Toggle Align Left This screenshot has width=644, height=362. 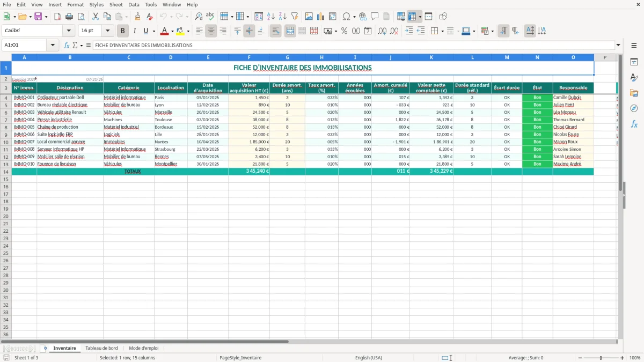(x=199, y=31)
